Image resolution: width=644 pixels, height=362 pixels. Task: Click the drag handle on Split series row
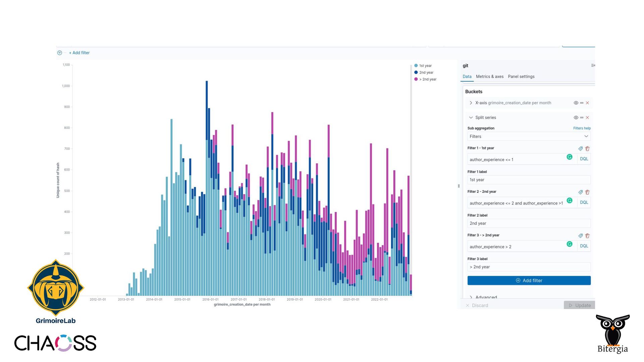[582, 118]
